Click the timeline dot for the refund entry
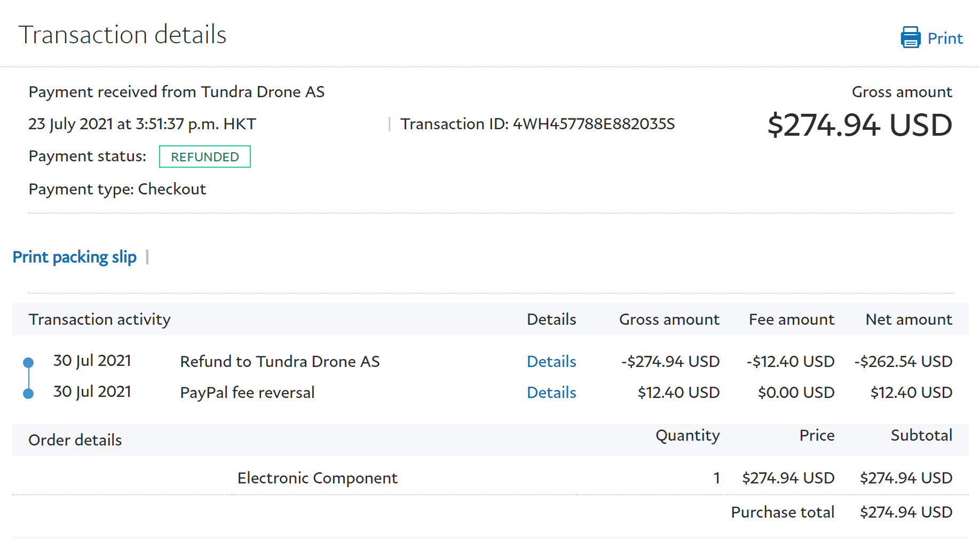The width and height of the screenshot is (980, 539). 29,363
